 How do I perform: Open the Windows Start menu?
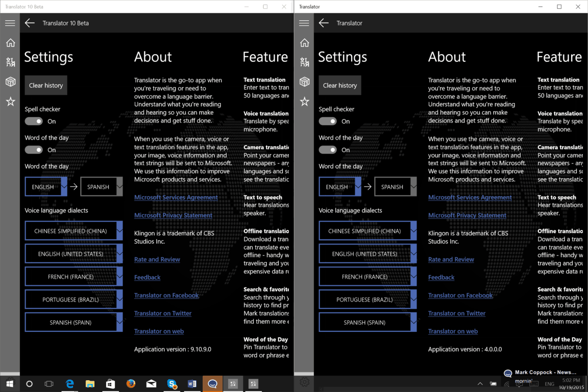click(x=10, y=384)
